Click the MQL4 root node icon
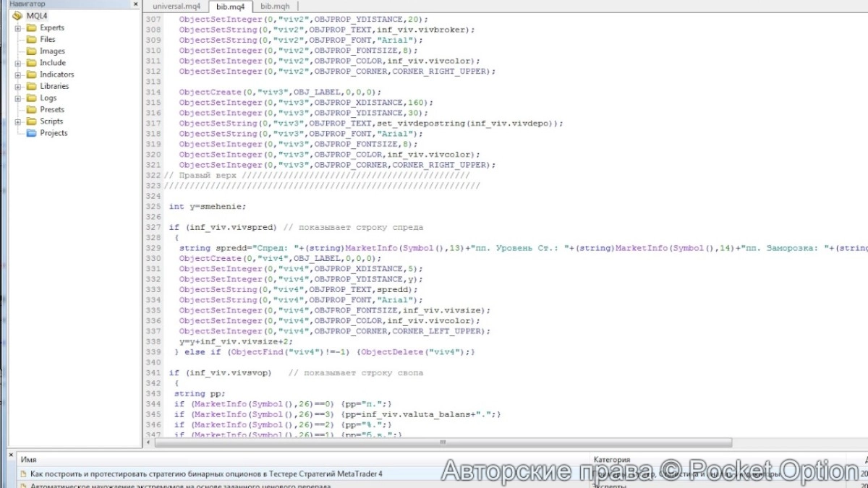Viewport: 868px width, 488px height. click(x=17, y=16)
